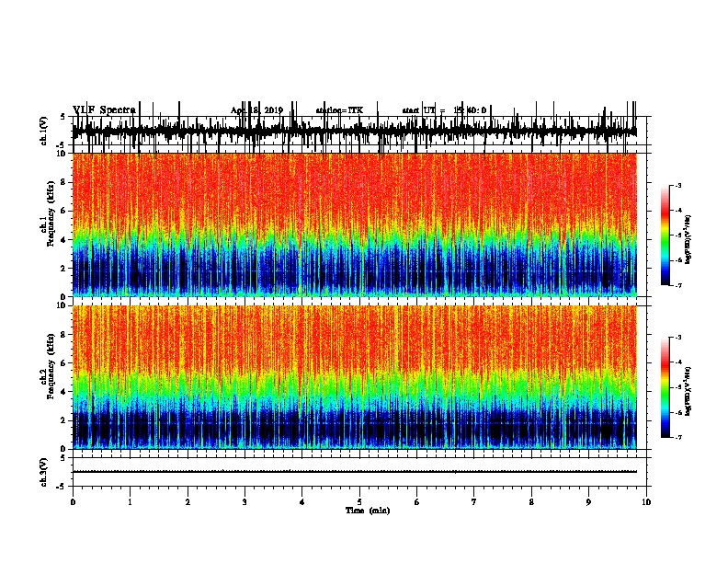
Task: Click time-axis tick label "9"
Action: 588,502
